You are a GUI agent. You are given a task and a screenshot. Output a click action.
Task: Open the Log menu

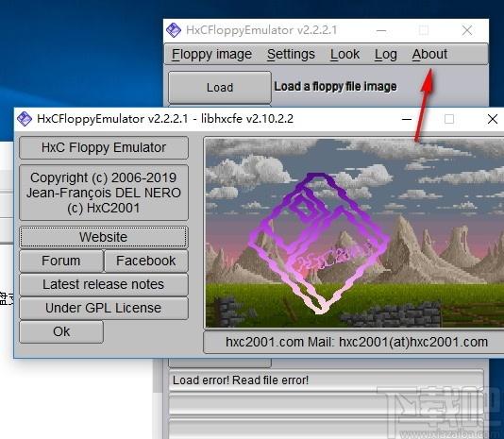tap(385, 55)
